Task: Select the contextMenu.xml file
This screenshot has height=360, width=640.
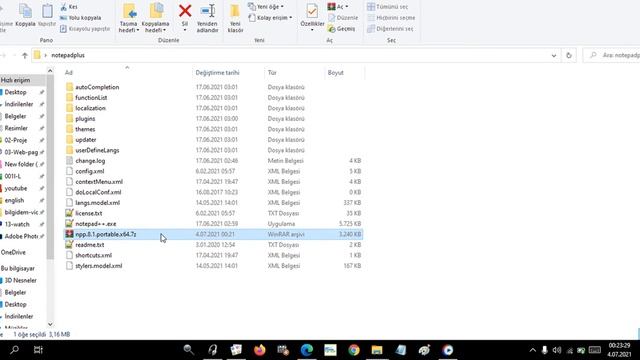Action: click(x=99, y=182)
